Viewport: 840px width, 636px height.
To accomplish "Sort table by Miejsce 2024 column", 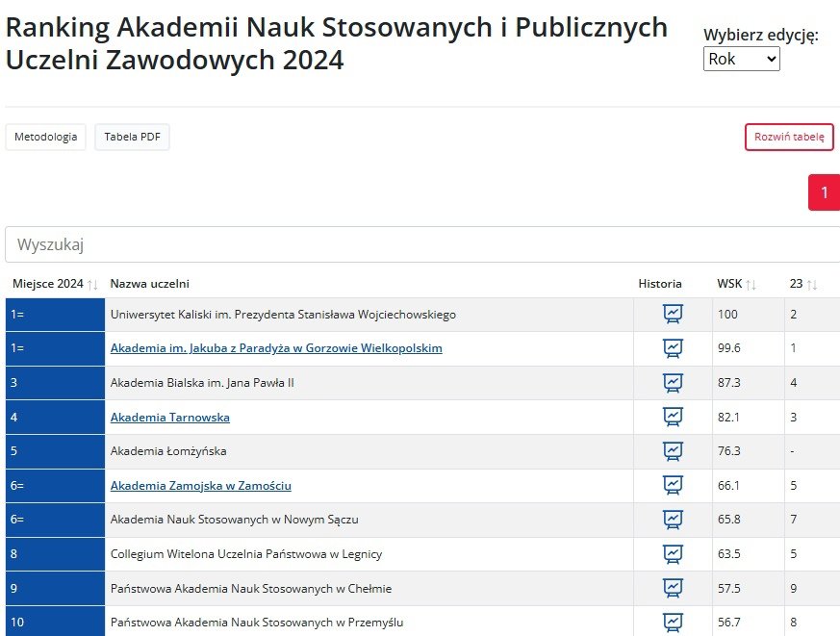I will pos(92,284).
